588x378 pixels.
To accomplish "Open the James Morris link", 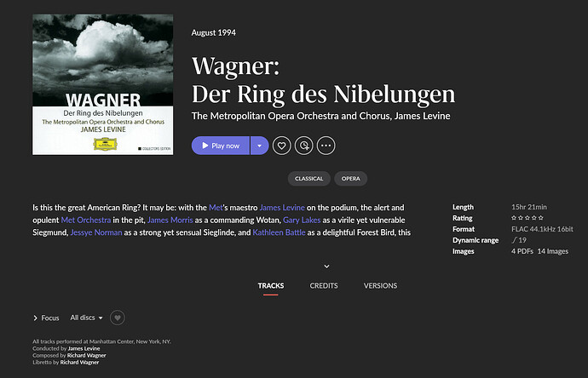I will coord(170,220).
